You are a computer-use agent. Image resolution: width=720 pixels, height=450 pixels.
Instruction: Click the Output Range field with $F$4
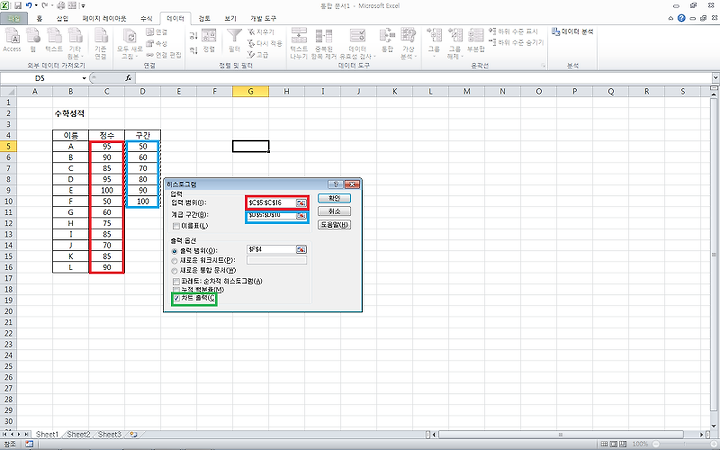271,249
